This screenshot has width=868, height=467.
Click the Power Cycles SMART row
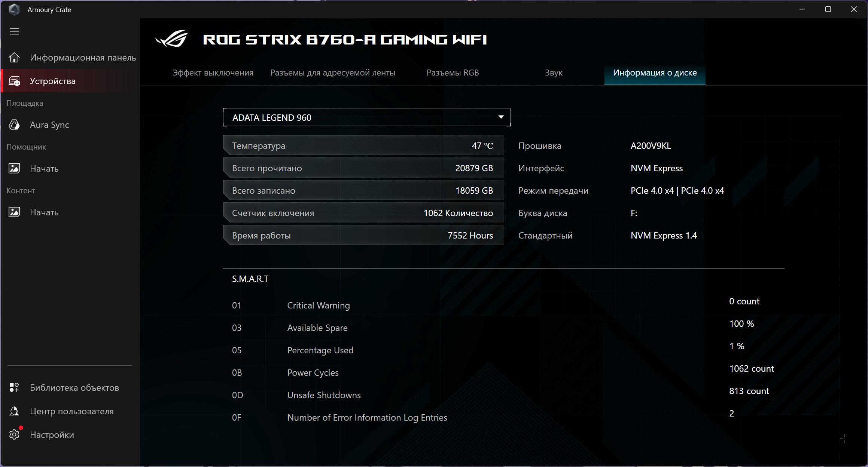click(503, 372)
